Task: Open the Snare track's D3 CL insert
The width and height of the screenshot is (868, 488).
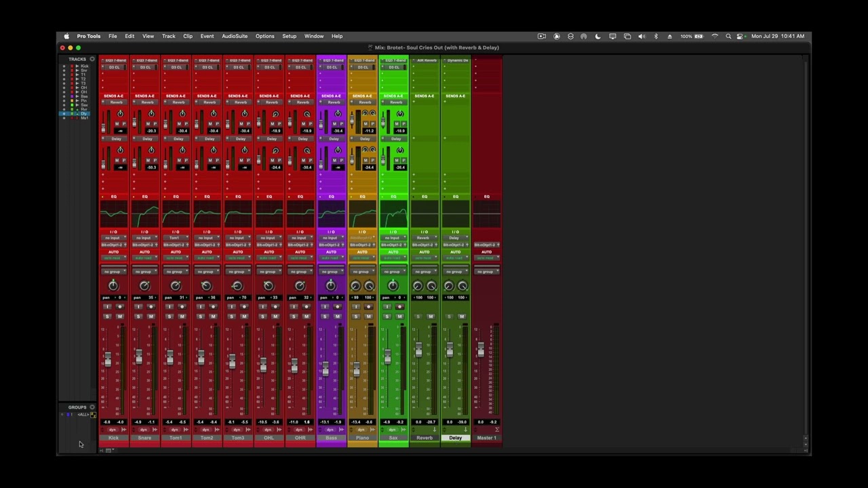Action: pyautogui.click(x=146, y=67)
